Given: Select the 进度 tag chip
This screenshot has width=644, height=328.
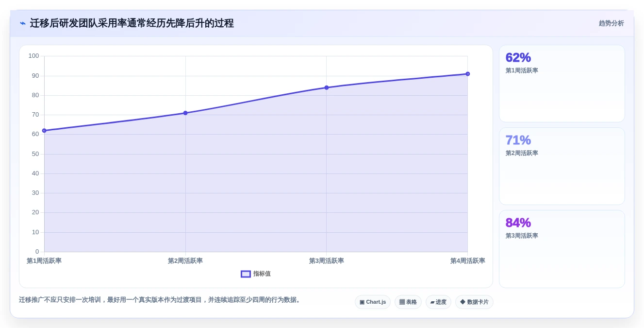Looking at the screenshot, I should [x=438, y=302].
